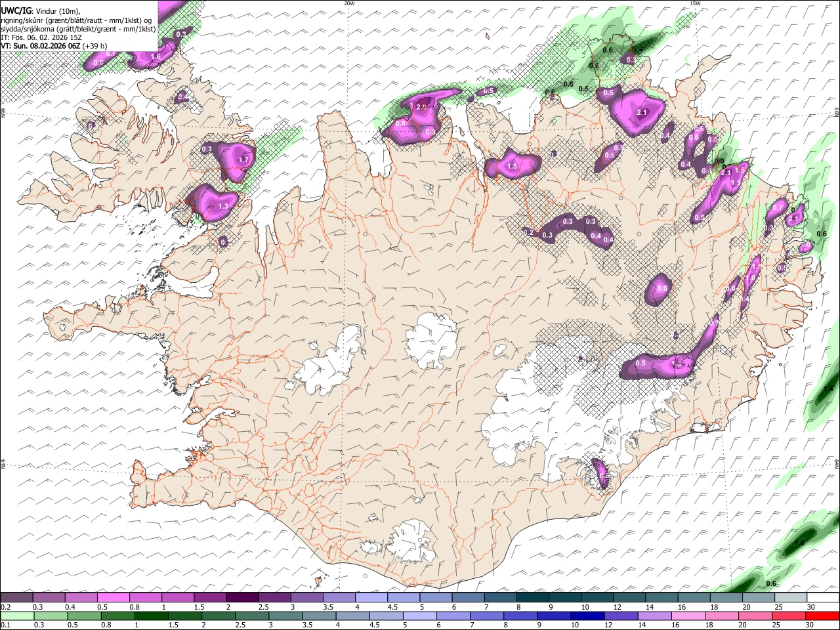Select the 'IT: Fös. 06. 02. 2026 15Z' line
The width and height of the screenshot is (840, 630).
click(41, 37)
